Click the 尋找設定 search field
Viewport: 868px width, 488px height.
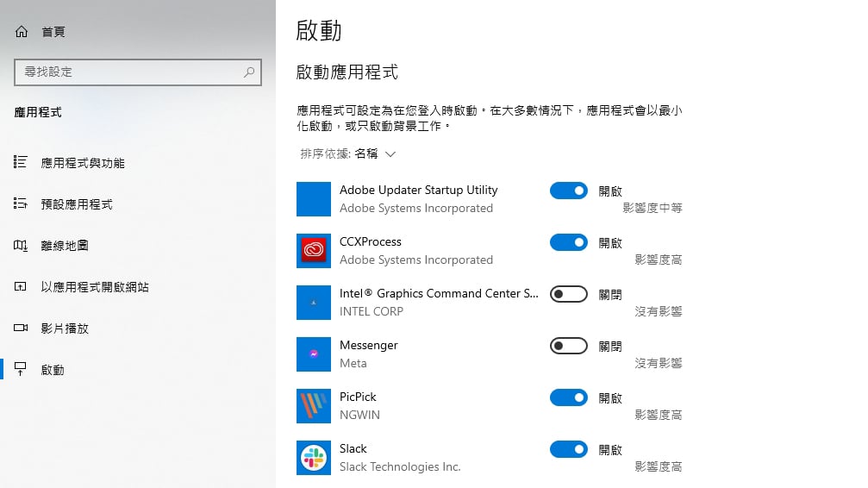click(x=138, y=72)
